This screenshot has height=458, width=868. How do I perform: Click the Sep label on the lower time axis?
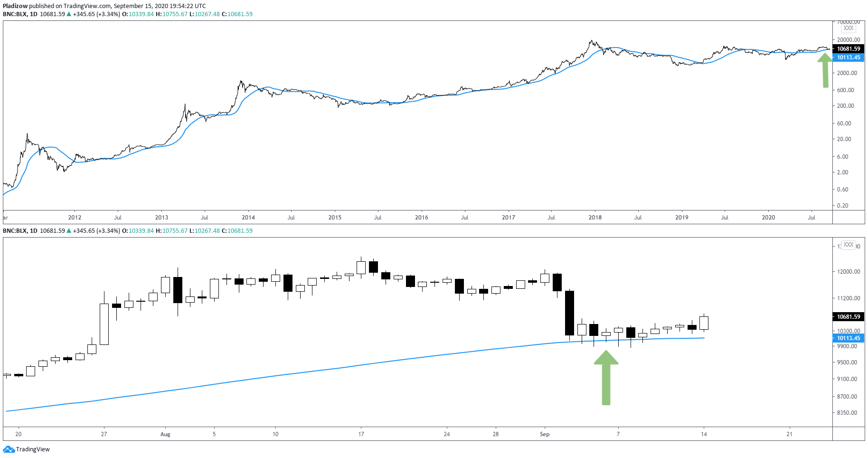point(545,434)
